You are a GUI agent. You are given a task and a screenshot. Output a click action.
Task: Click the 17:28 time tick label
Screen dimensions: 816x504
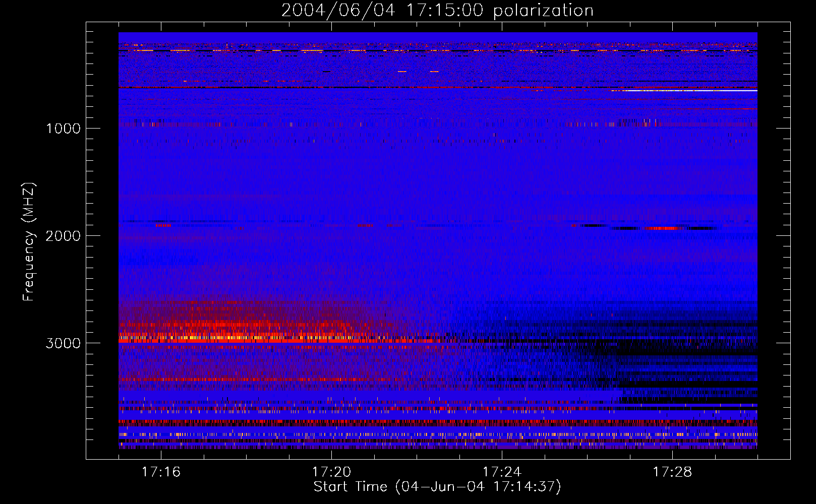(672, 472)
